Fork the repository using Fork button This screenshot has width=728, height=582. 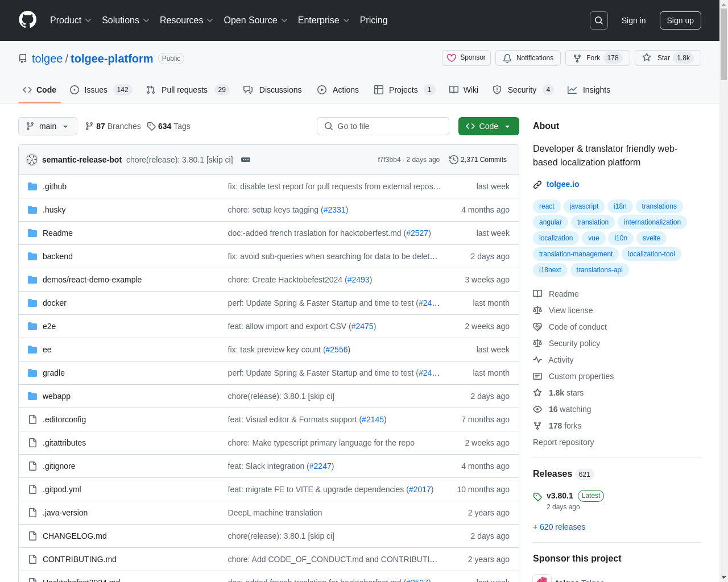(x=597, y=58)
